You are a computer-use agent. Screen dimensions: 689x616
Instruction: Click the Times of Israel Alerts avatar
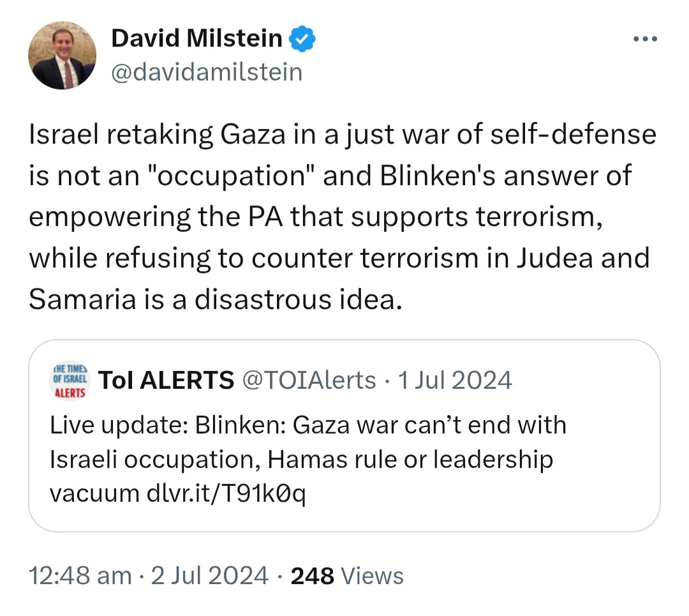70,380
